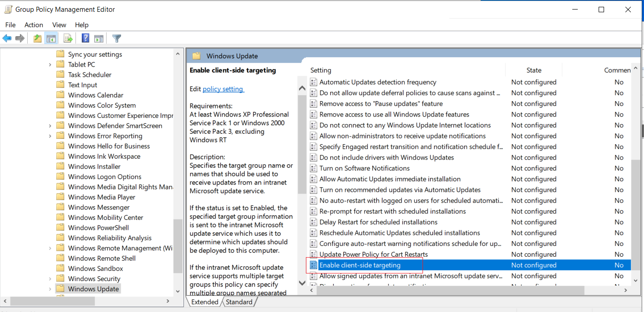
Task: Expand the Tablet PC tree node
Action: tap(50, 65)
